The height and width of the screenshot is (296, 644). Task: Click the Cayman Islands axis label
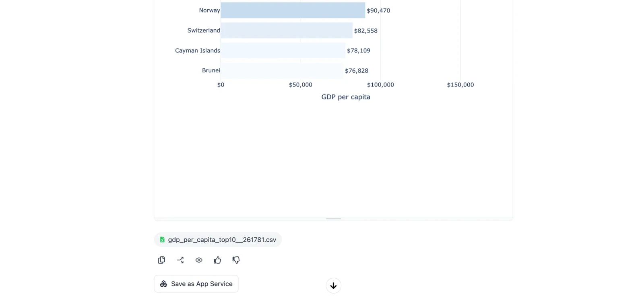pos(198,51)
